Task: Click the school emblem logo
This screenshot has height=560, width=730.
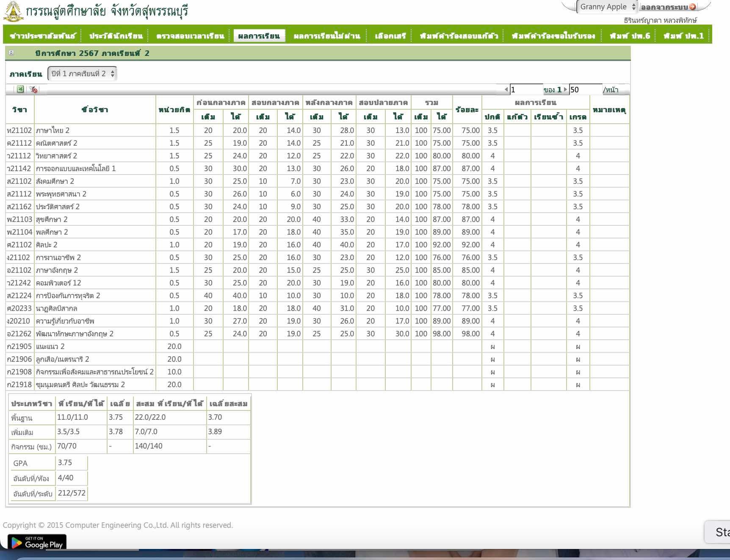Action: click(x=13, y=11)
